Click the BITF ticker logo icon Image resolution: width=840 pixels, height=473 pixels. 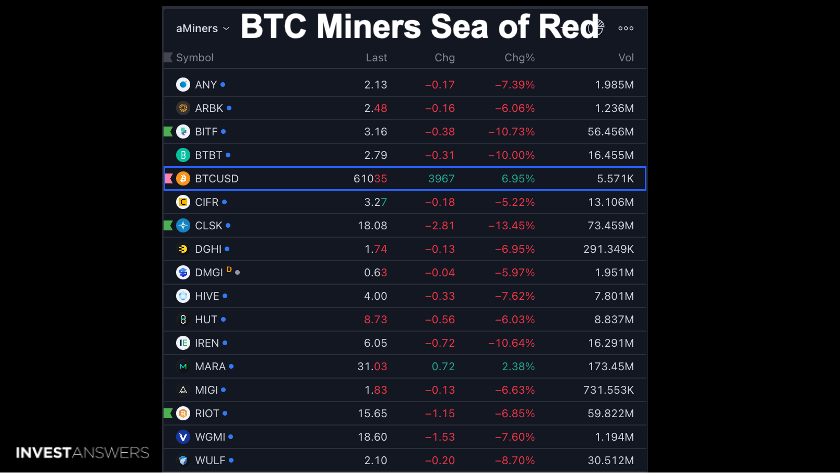click(183, 132)
